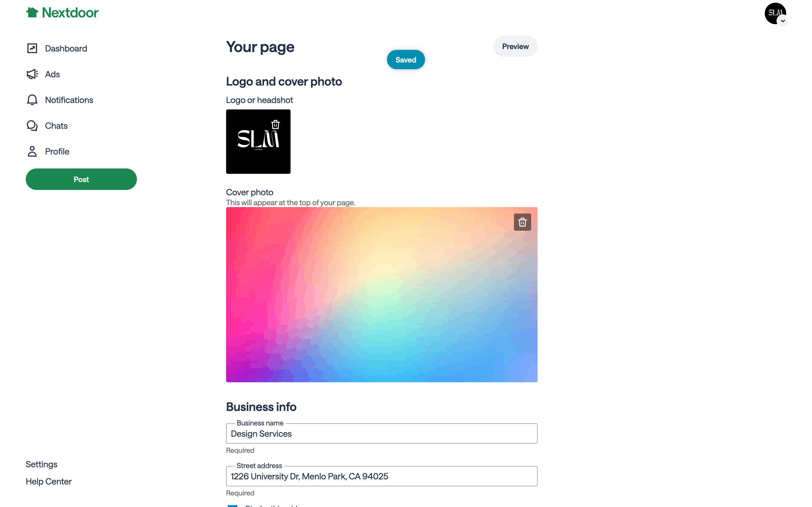Go to Profile in the sidebar
Screen dimensions: 812x507
[x=57, y=152]
